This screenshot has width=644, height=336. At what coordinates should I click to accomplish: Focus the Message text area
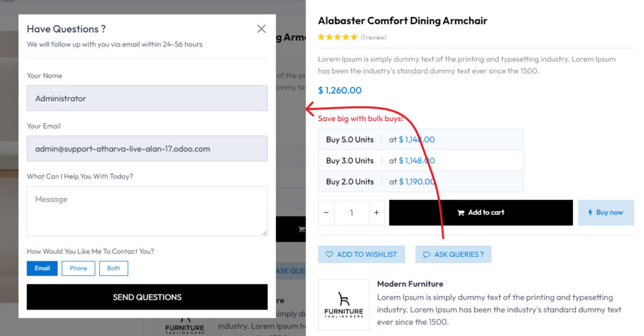[147, 211]
